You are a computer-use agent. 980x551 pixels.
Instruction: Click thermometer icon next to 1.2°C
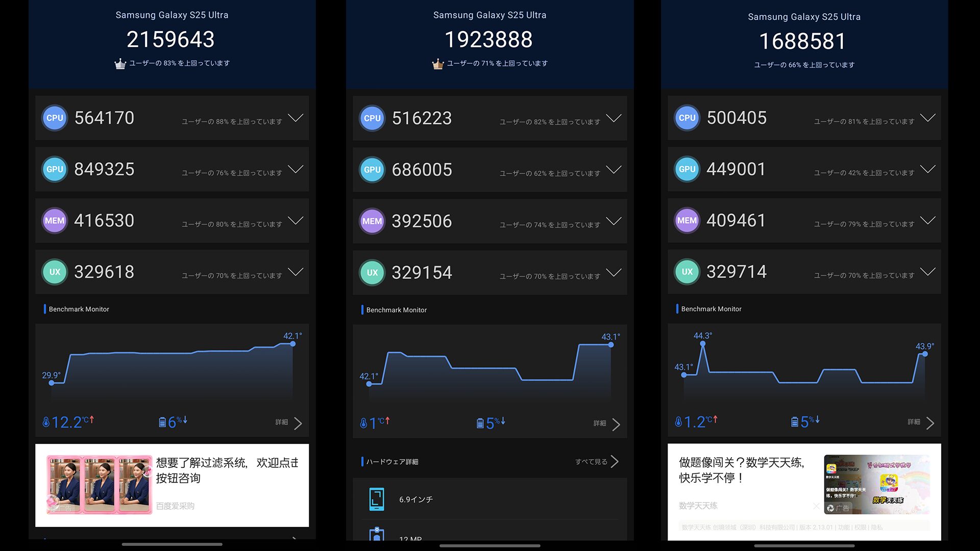678,422
